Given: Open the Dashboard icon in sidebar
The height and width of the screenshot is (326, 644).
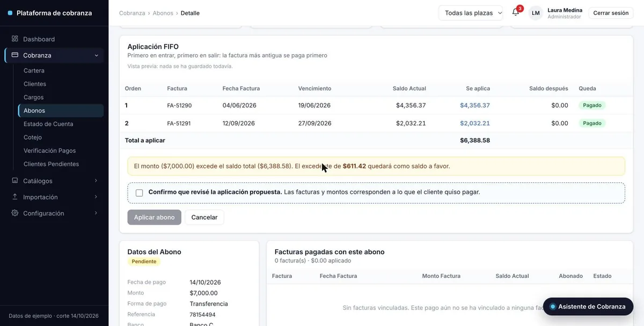Looking at the screenshot, I should point(15,39).
